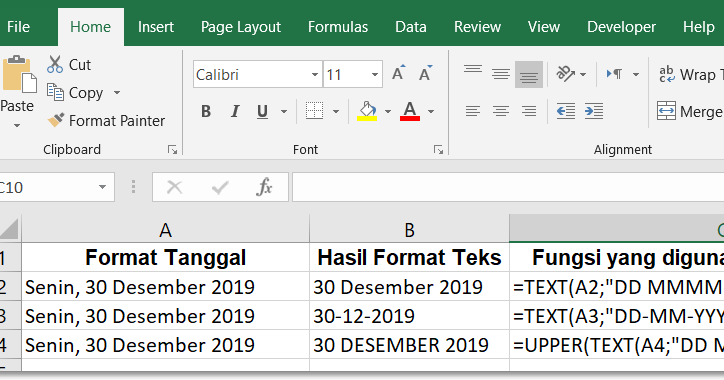Toggle Bold formatting
The image size is (724, 380).
point(206,111)
